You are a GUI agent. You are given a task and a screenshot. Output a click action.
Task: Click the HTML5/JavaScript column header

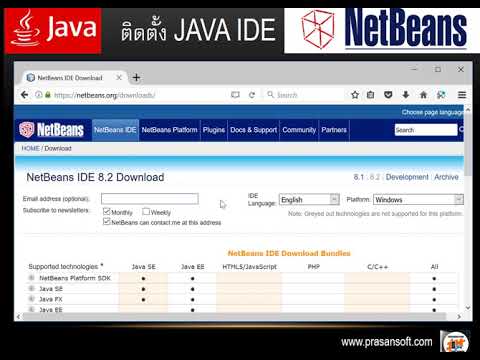point(249,267)
